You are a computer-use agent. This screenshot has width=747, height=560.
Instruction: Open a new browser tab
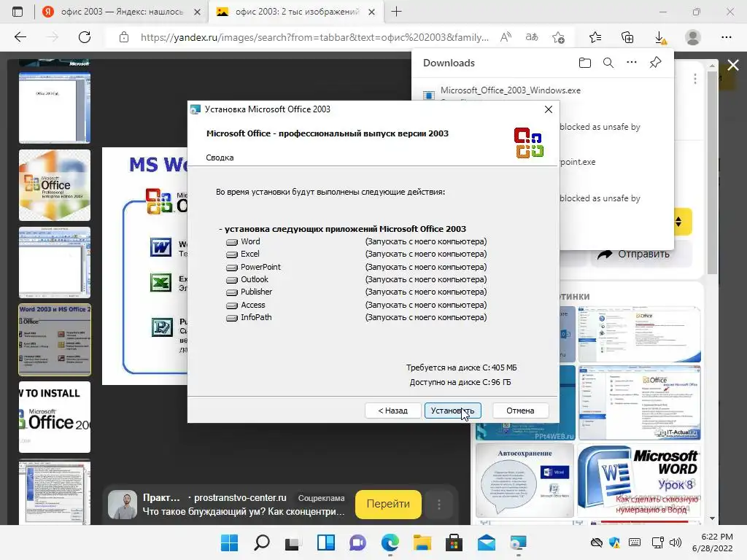pyautogui.click(x=396, y=12)
